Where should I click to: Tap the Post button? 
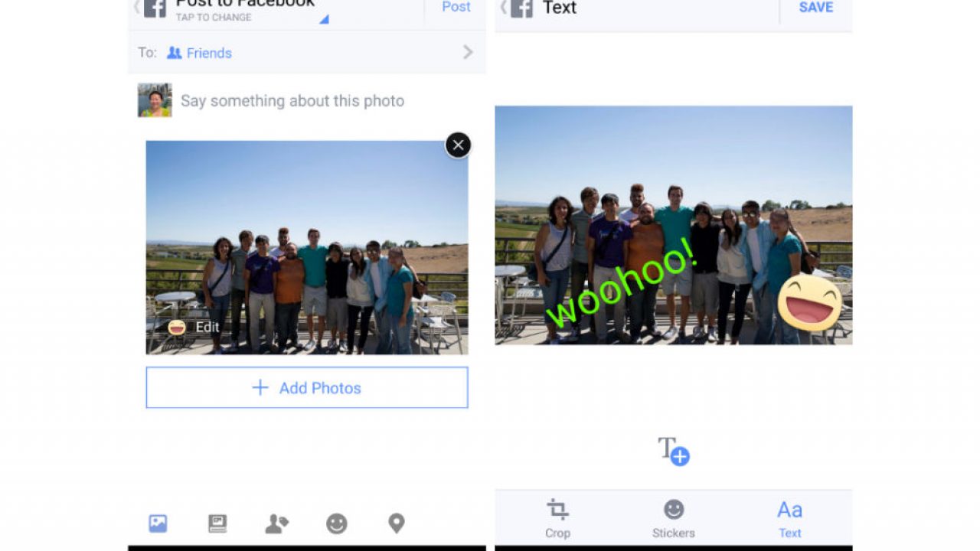click(456, 7)
